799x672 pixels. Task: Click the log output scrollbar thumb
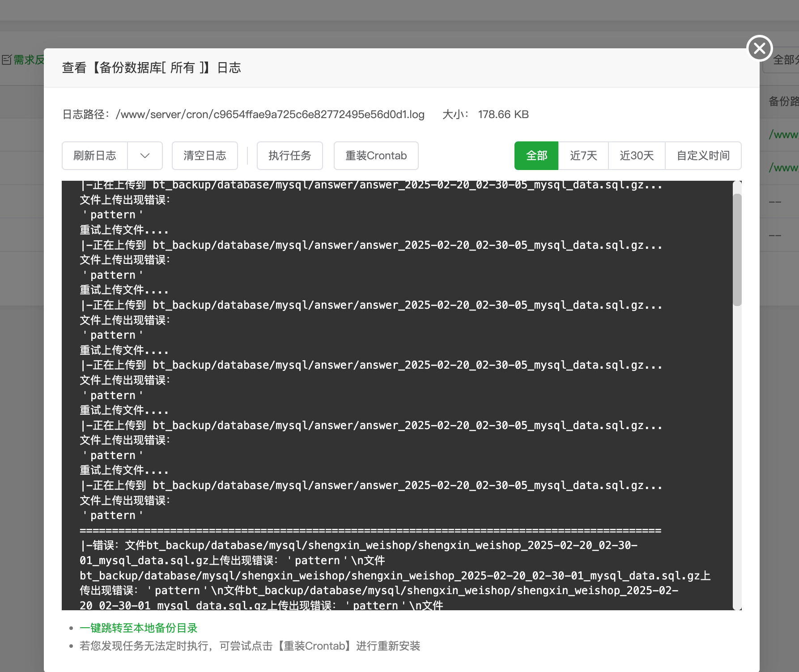[737, 250]
